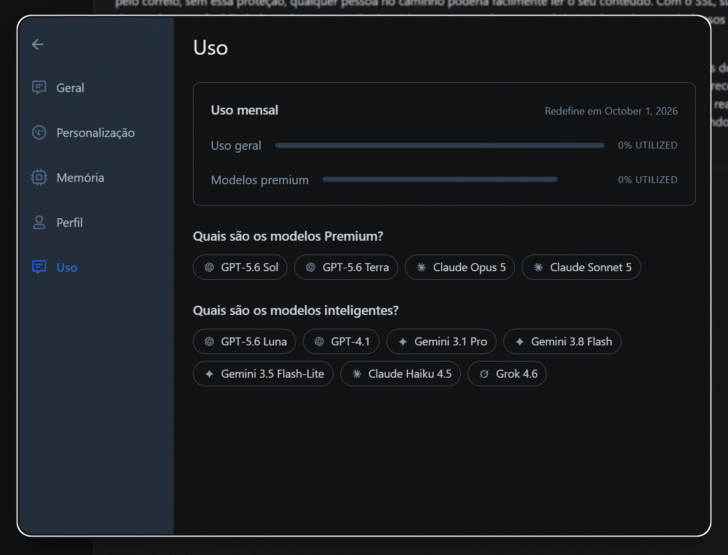This screenshot has height=555, width=728.
Task: Click the GPT-4.1 chip label
Action: (350, 341)
